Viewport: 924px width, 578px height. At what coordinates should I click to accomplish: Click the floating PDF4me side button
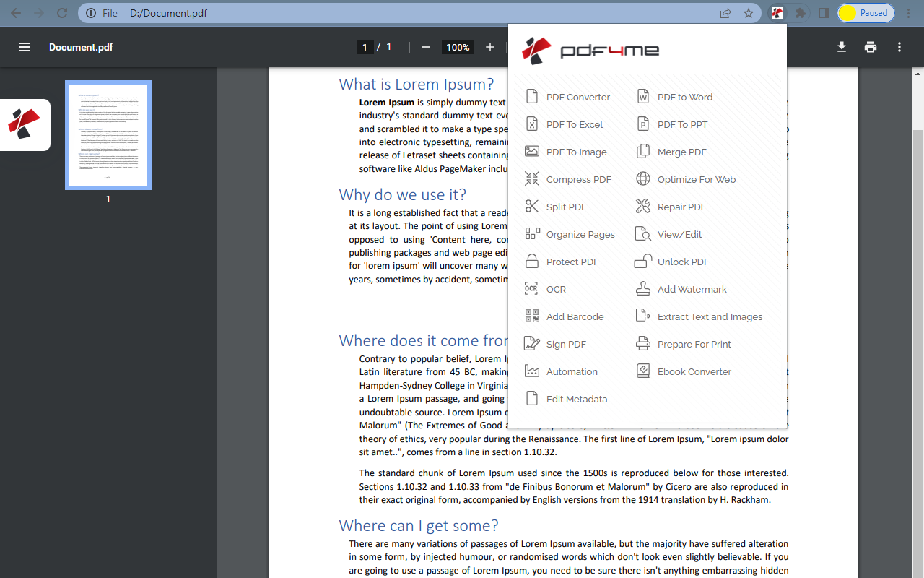click(x=25, y=125)
